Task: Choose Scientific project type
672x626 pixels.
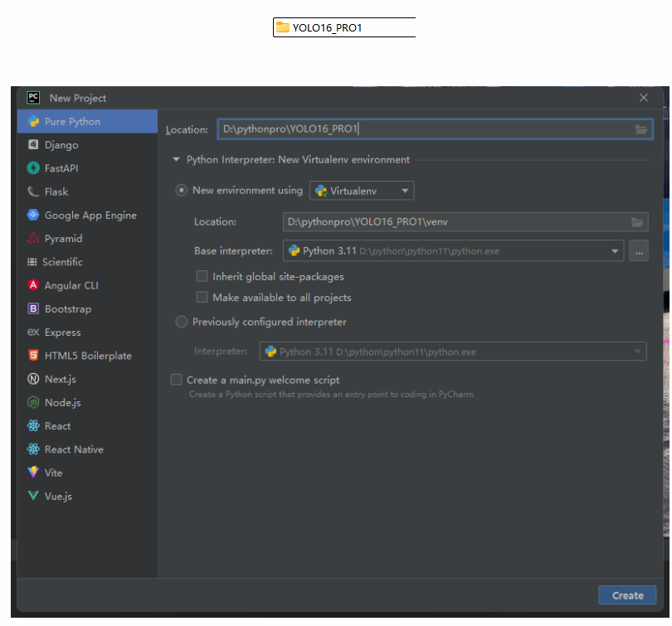Action: pyautogui.click(x=87, y=262)
